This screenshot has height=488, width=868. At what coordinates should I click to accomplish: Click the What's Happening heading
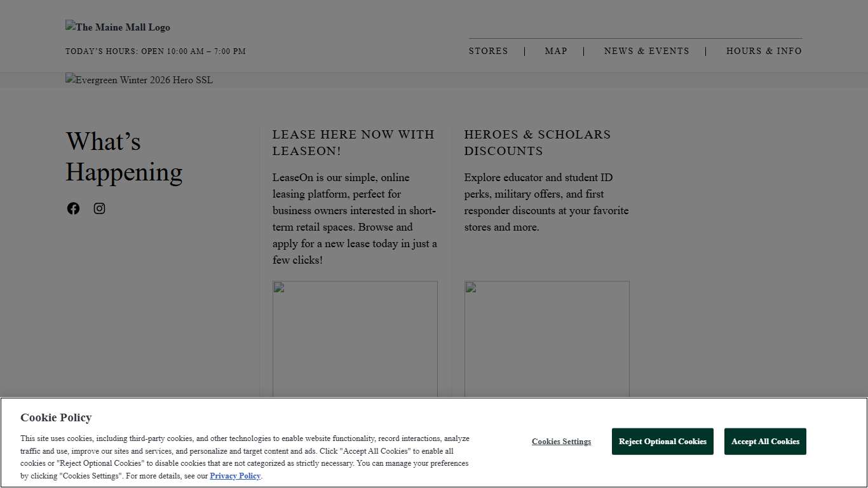click(x=124, y=157)
